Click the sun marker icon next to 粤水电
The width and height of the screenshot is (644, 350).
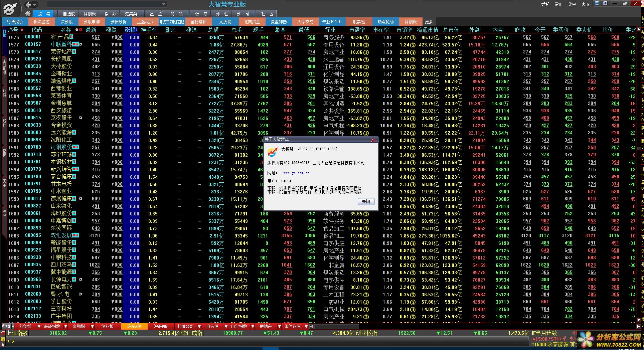(80, 294)
